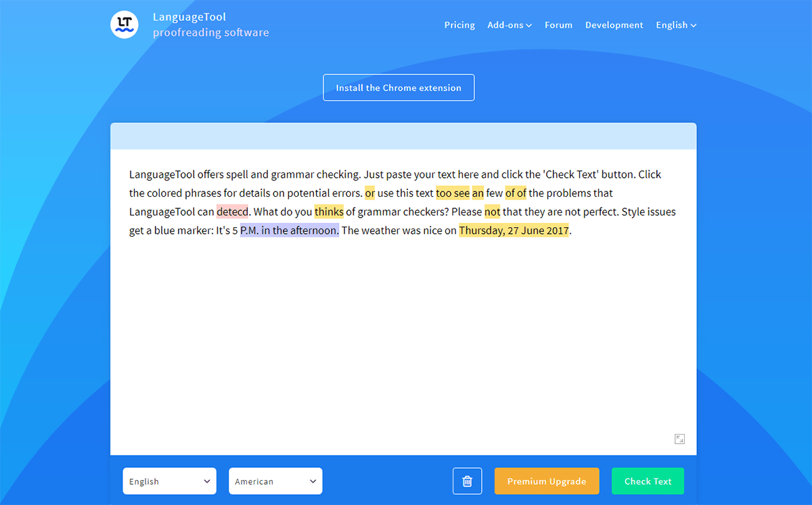The height and width of the screenshot is (505, 812).
Task: Click the highlighted word 'an'
Action: tap(478, 193)
